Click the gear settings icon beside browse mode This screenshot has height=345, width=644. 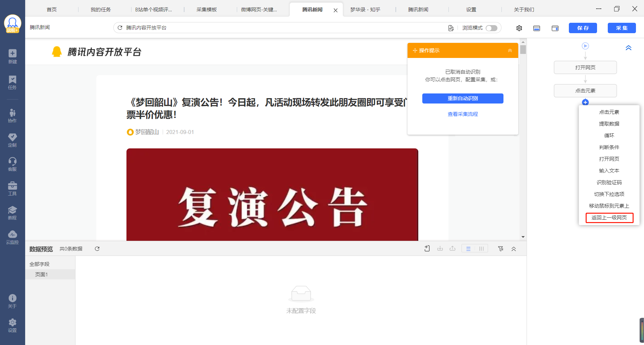[x=519, y=28]
